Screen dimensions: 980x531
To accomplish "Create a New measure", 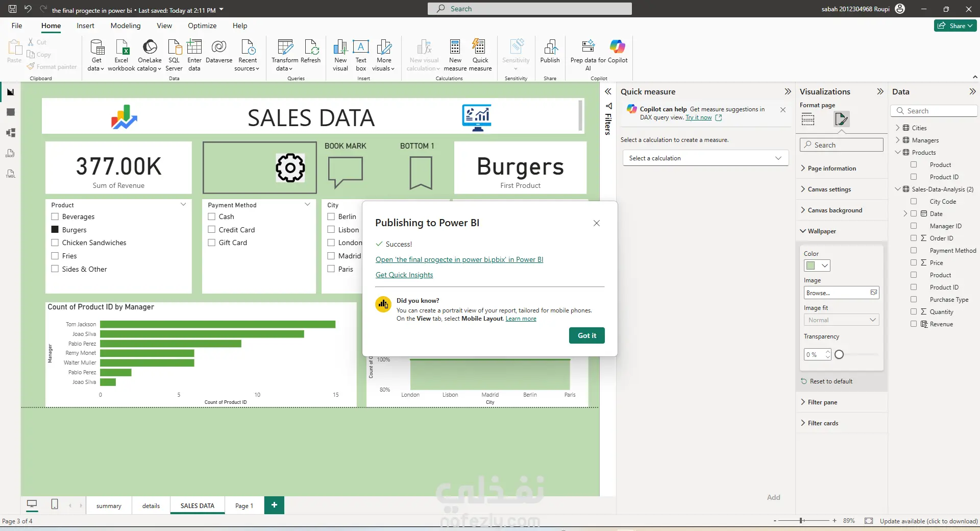I will 455,55.
